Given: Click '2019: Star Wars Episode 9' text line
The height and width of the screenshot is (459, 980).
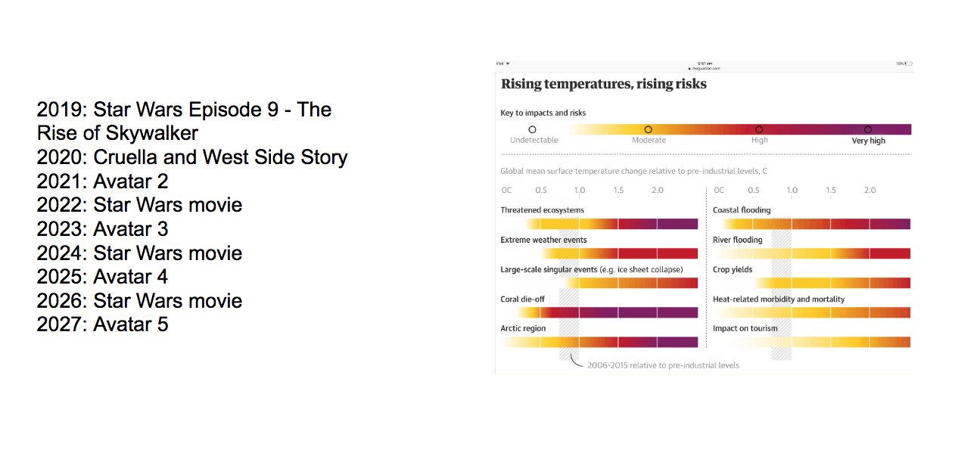Looking at the screenshot, I should (x=184, y=110).
